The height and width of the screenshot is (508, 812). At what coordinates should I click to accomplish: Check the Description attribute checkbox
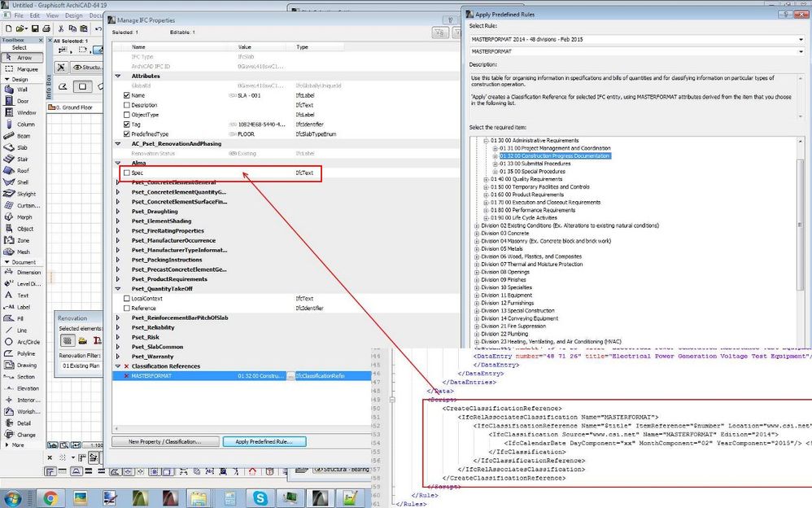[127, 105]
